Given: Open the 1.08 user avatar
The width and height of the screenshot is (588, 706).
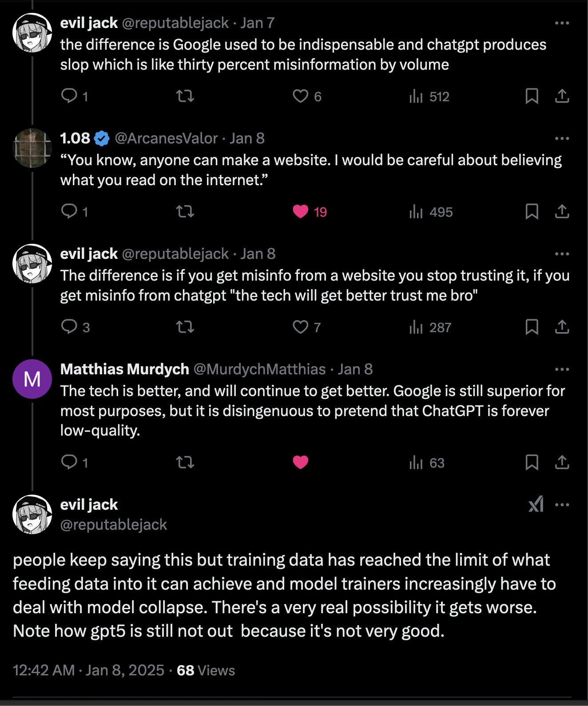Looking at the screenshot, I should click(x=32, y=148).
